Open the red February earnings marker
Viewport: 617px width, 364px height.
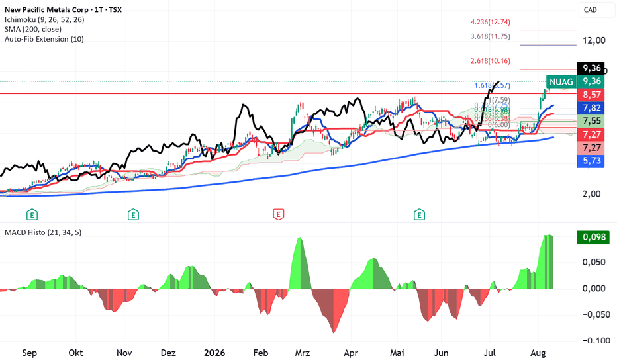[x=279, y=215]
